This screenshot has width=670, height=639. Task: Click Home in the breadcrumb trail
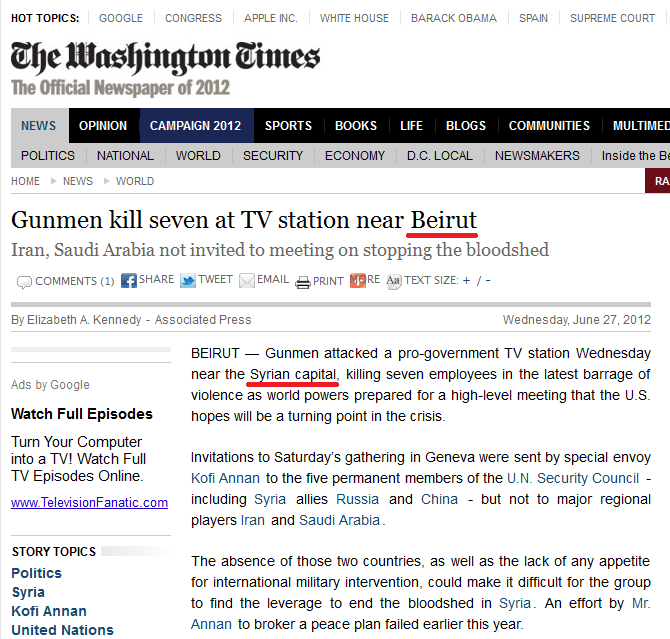26,182
